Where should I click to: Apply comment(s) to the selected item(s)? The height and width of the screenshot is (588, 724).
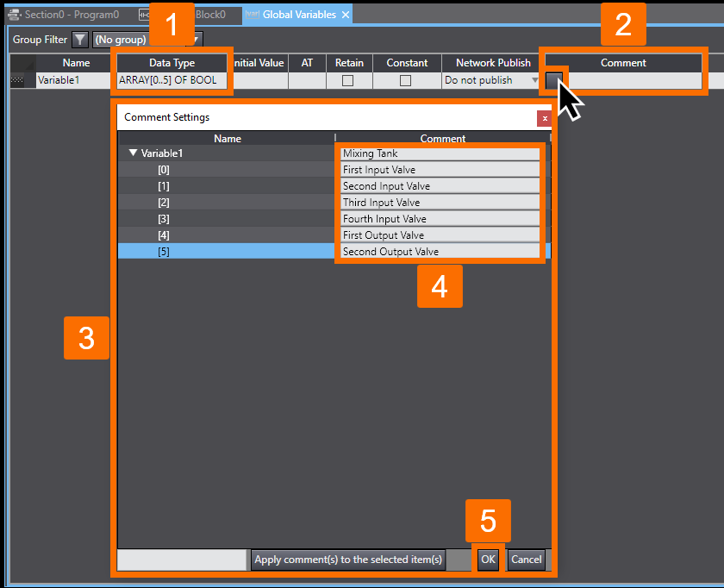click(347, 560)
